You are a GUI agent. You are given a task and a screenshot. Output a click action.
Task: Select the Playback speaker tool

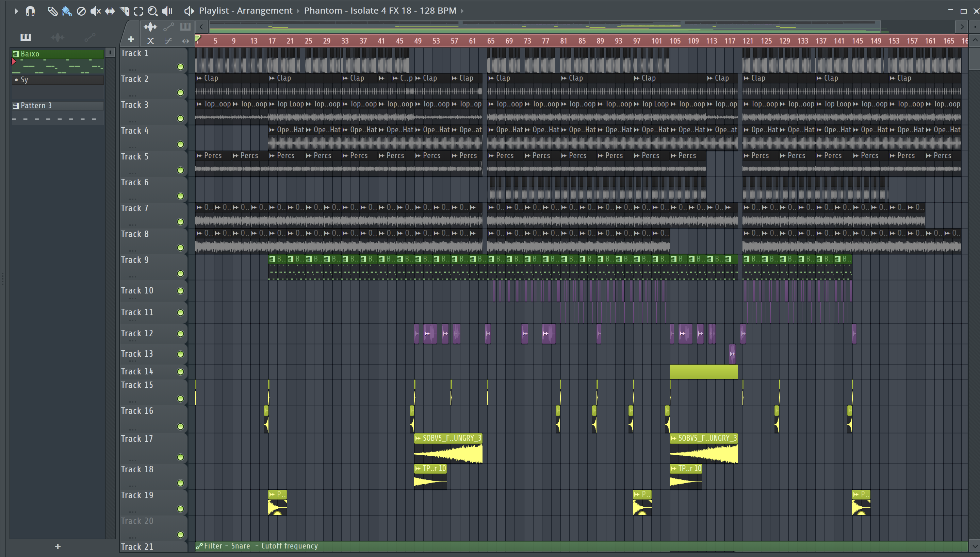(167, 11)
